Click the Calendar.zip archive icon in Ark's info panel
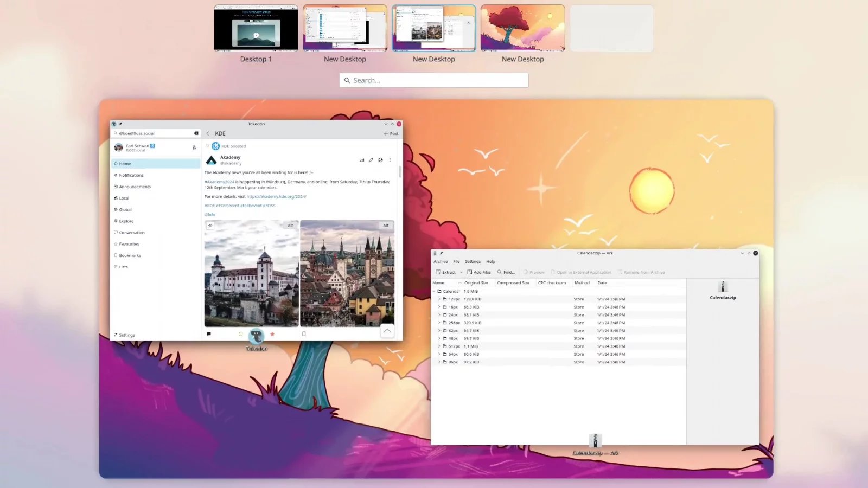 click(723, 287)
